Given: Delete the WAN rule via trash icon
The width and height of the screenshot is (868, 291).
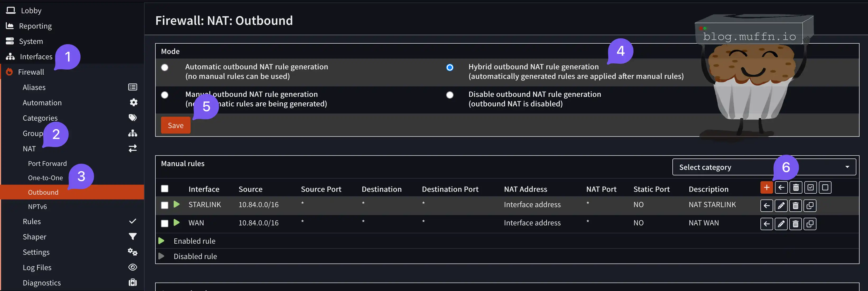Looking at the screenshot, I should click(x=795, y=224).
